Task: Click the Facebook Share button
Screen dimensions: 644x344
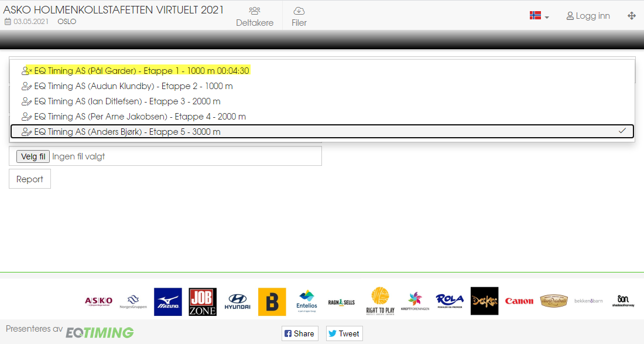Action: coord(300,333)
